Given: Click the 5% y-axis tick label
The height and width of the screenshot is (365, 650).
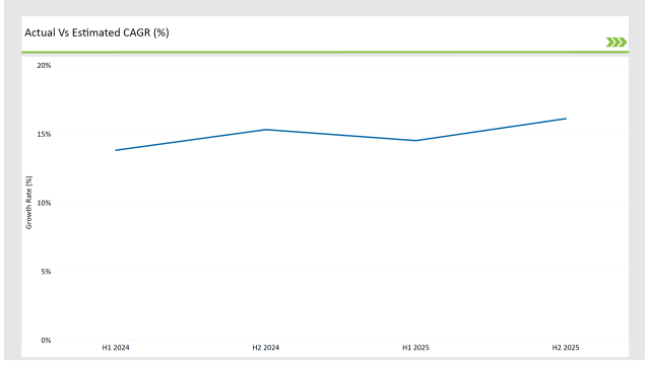Looking at the screenshot, I should 46,272.
